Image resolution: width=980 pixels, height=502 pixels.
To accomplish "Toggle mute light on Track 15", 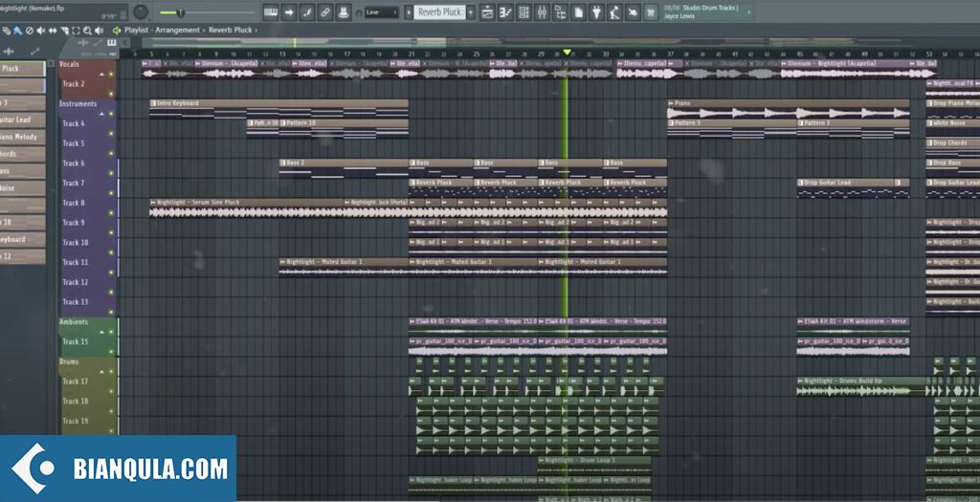I will pyautogui.click(x=111, y=352).
